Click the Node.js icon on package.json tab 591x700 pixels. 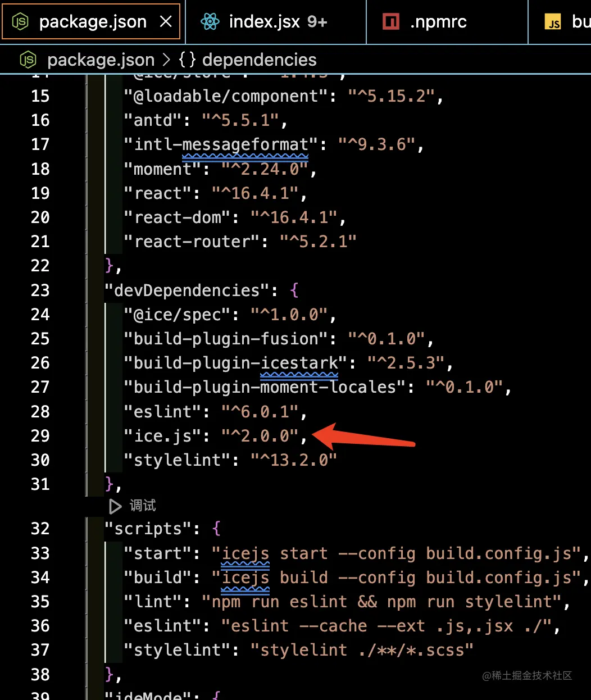(x=20, y=22)
